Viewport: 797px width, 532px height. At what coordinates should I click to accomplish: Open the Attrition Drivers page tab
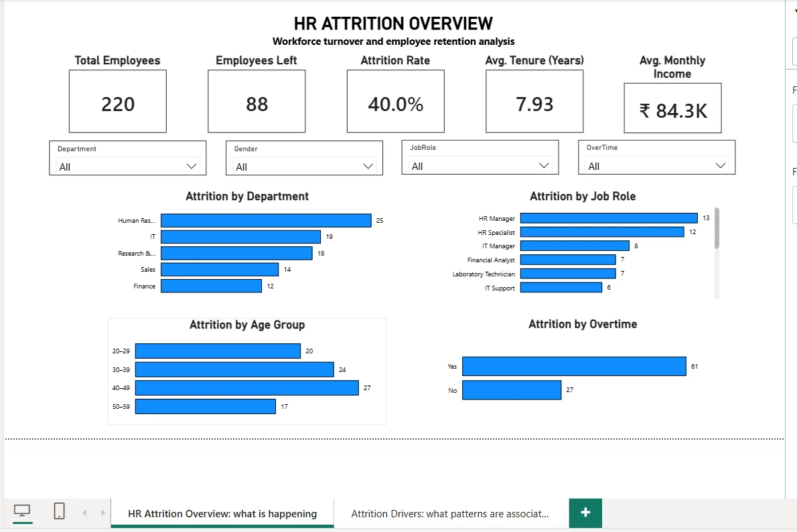point(450,514)
